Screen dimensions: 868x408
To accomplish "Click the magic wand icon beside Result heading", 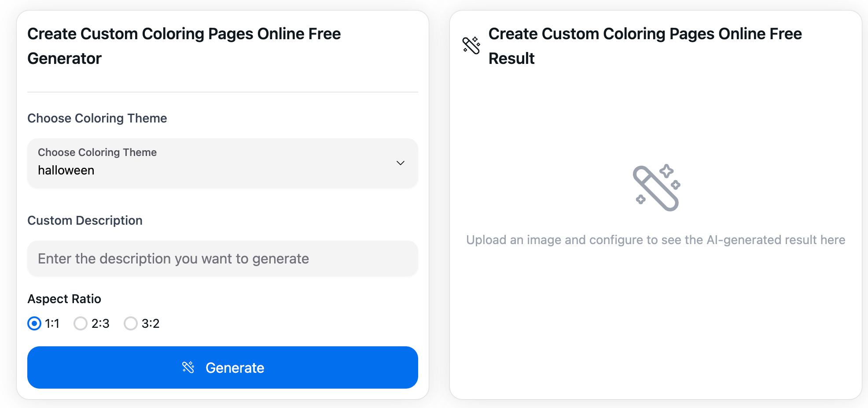I will coord(471,45).
